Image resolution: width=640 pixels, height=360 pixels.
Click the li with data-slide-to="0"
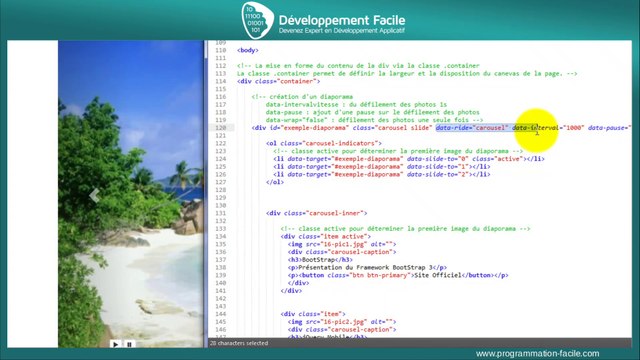(x=409, y=159)
